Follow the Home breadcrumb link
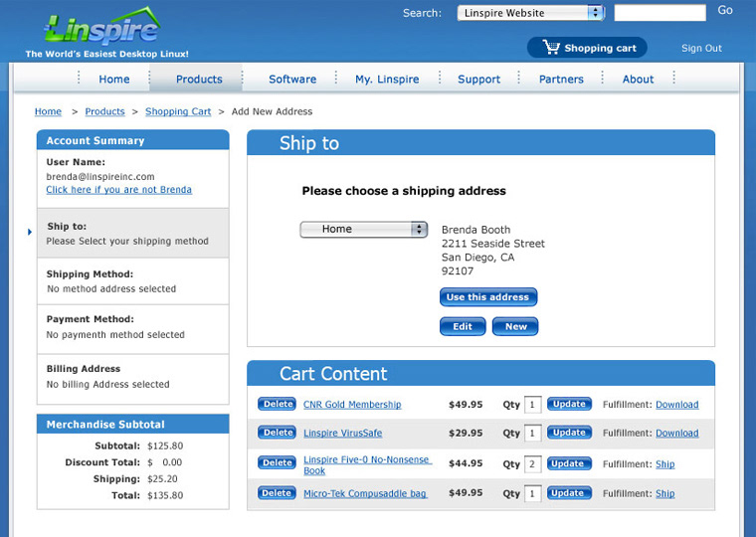This screenshot has height=537, width=756. coord(48,111)
